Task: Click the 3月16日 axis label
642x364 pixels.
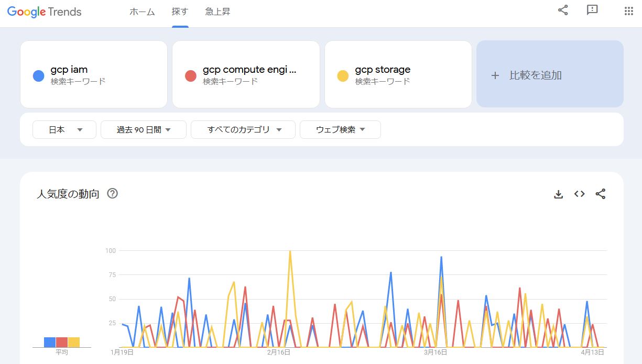Action: coord(436,352)
